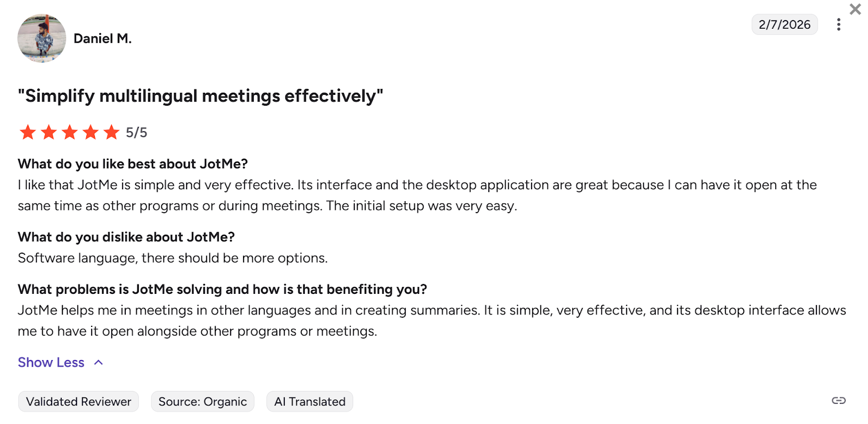The height and width of the screenshot is (424, 868).
Task: Open the three-dot options menu
Action: [x=838, y=24]
